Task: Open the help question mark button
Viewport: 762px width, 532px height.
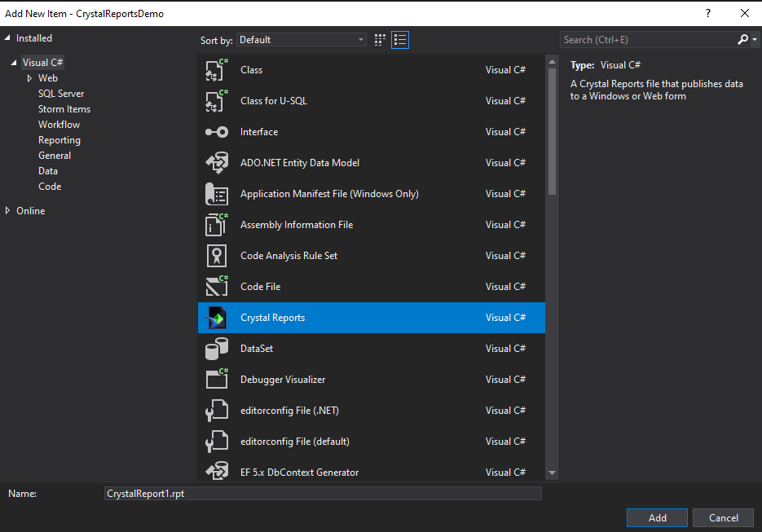Action: tap(708, 13)
